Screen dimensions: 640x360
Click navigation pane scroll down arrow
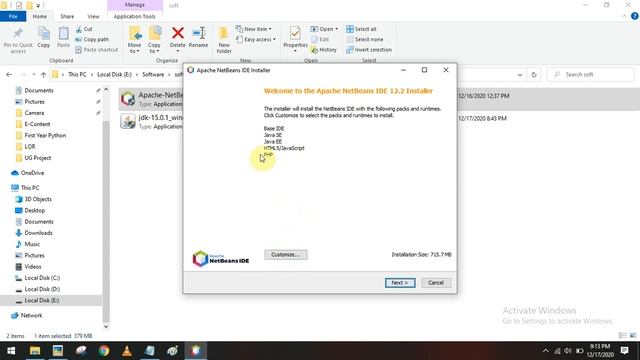pyautogui.click(x=106, y=327)
